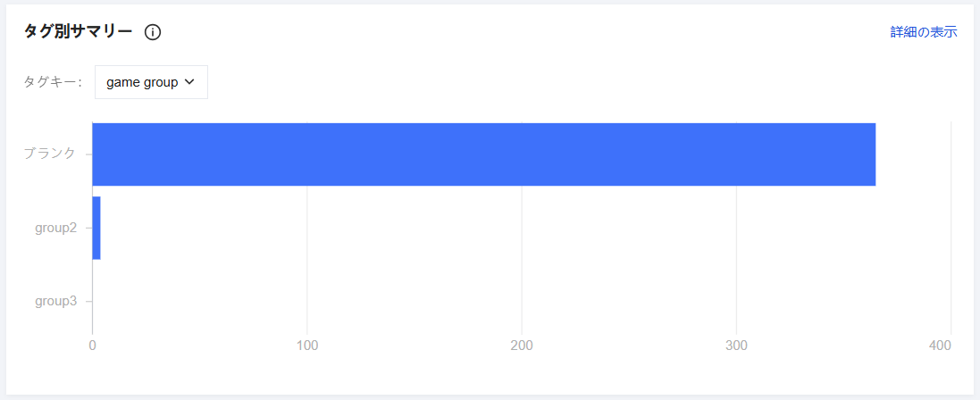Image resolution: width=980 pixels, height=400 pixels.
Task: Click the 300 value on horizontal axis
Action: [736, 345]
